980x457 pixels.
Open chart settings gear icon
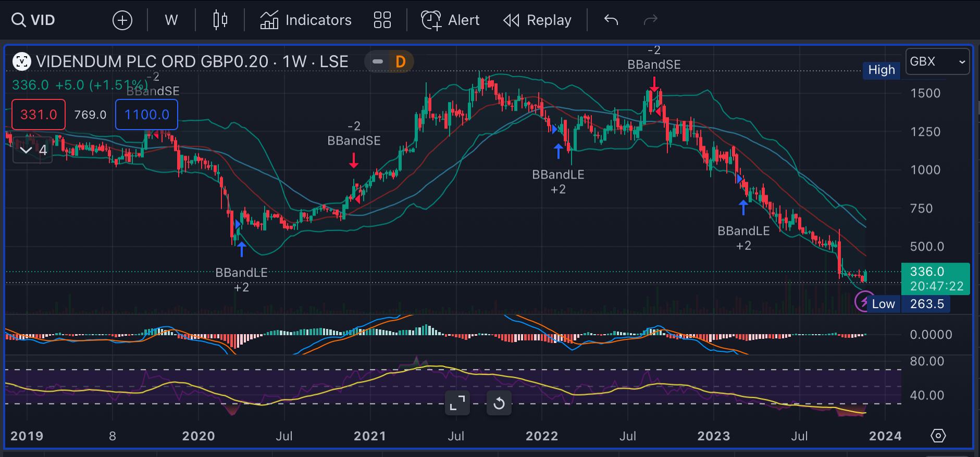(938, 436)
